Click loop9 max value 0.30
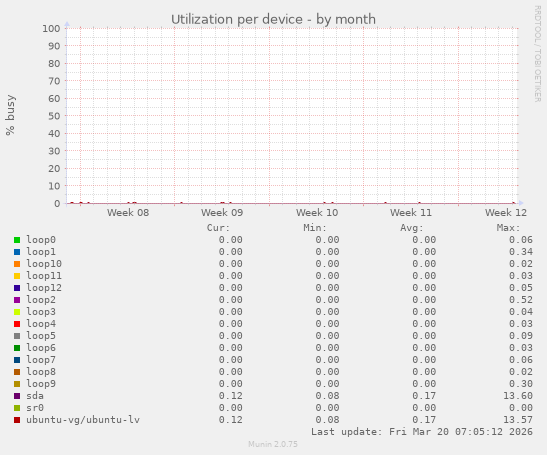Screen dimensions: 547x455 coord(521,384)
